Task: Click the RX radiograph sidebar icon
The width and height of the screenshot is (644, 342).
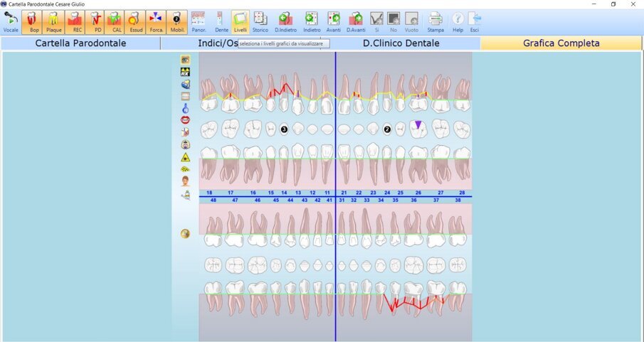Action: click(x=185, y=72)
